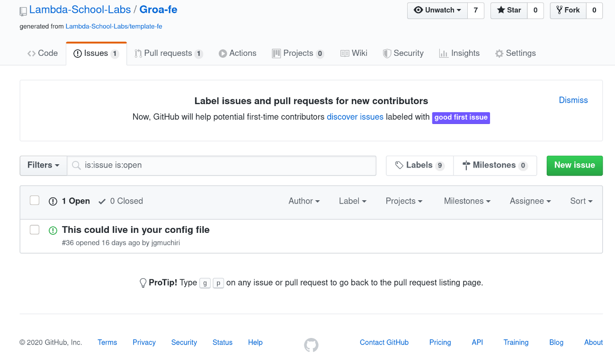Click the open issue status icon for issue #36
615x364 pixels.
click(x=53, y=231)
